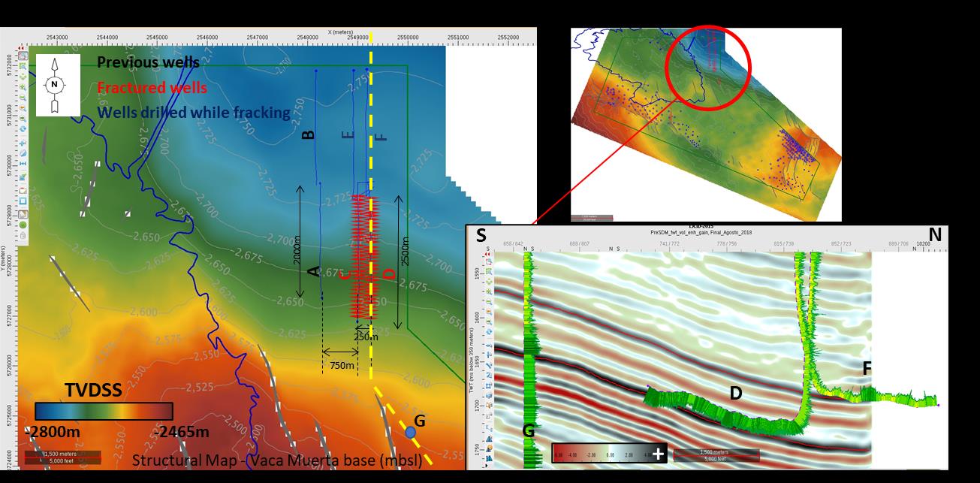
Task: Click the green four-arrow view-all icon on map toolbar
Action: coord(23,77)
